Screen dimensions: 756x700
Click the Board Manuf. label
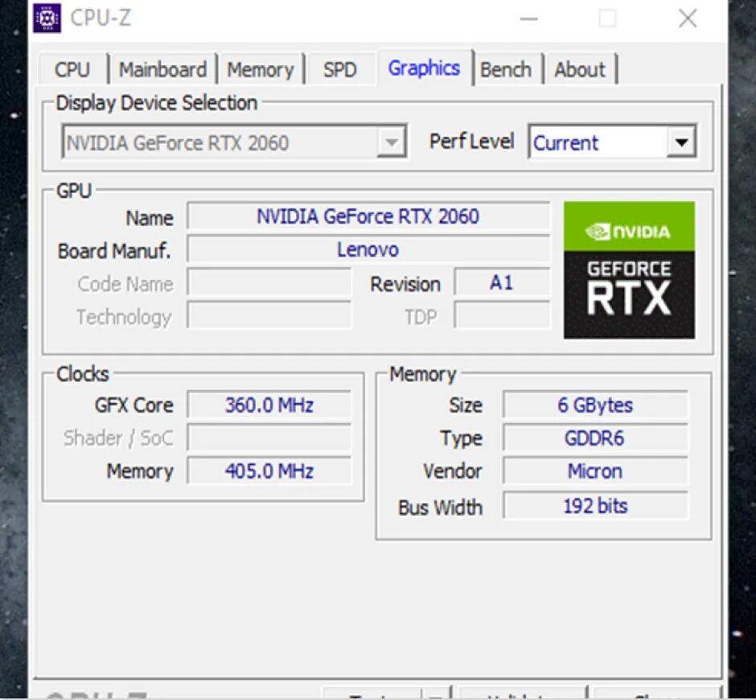pyautogui.click(x=114, y=251)
